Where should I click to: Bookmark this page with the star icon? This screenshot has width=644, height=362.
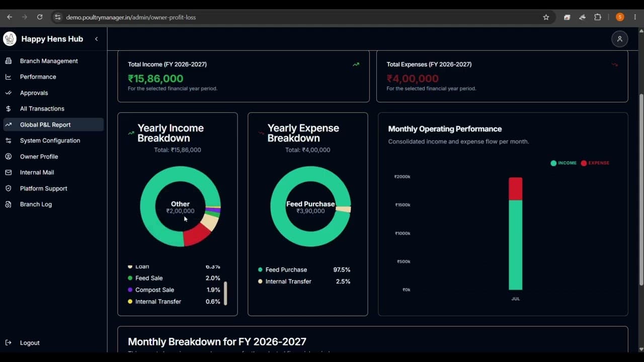point(546,17)
